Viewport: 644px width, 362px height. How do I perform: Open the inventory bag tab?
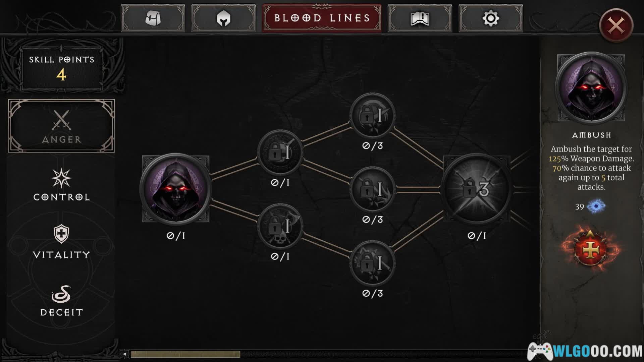coord(153,18)
